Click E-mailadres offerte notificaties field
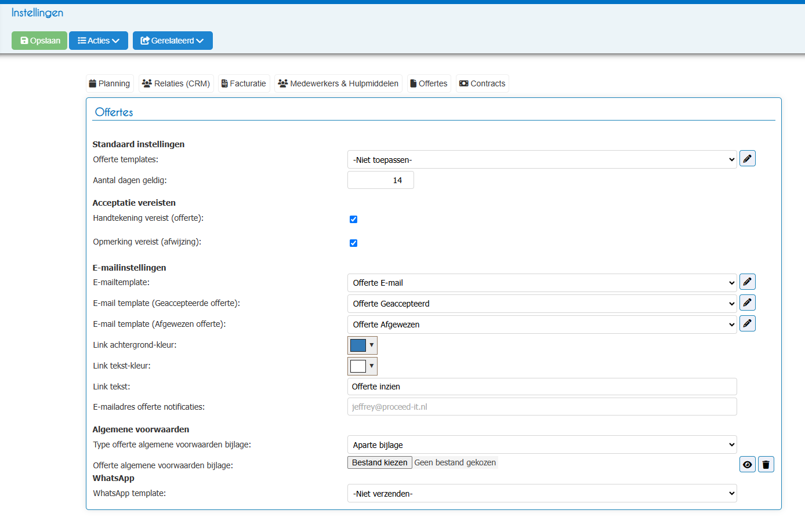 pos(542,407)
